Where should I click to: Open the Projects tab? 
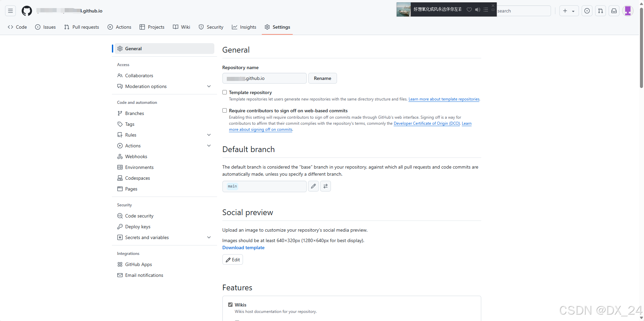tap(152, 27)
